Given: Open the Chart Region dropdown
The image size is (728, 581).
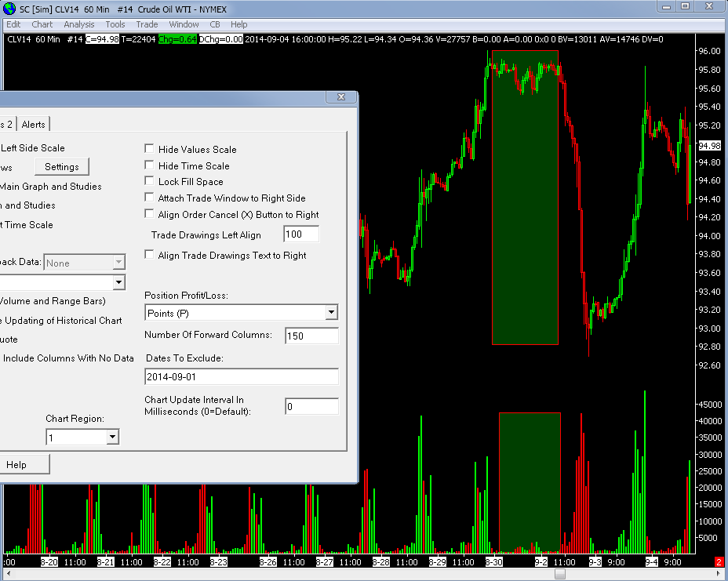Looking at the screenshot, I should (112, 438).
